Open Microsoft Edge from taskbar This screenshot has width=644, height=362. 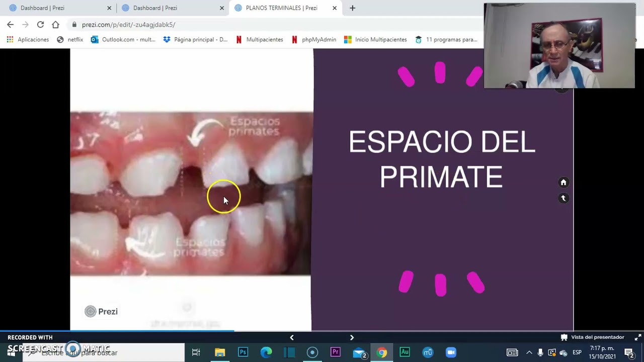coord(266,352)
